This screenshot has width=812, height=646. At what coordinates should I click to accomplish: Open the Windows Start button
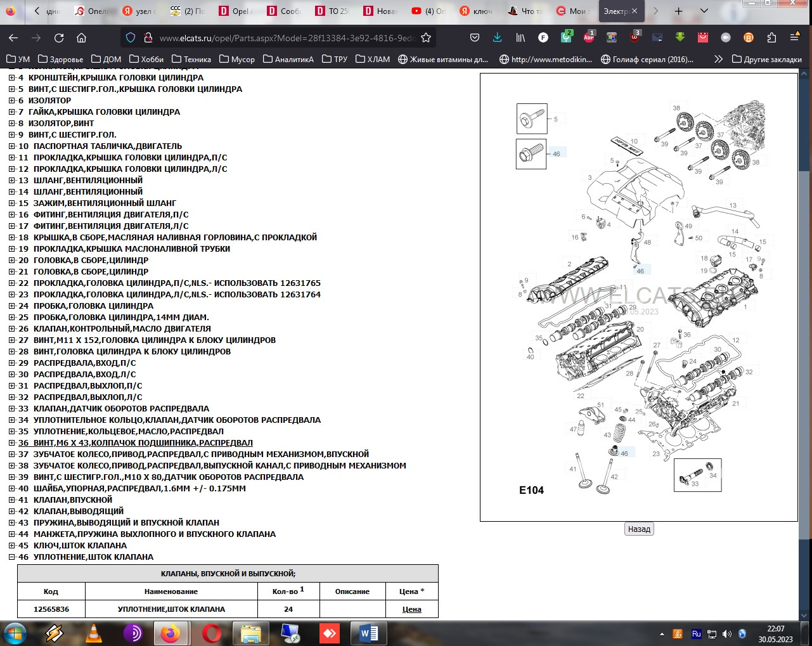15,633
